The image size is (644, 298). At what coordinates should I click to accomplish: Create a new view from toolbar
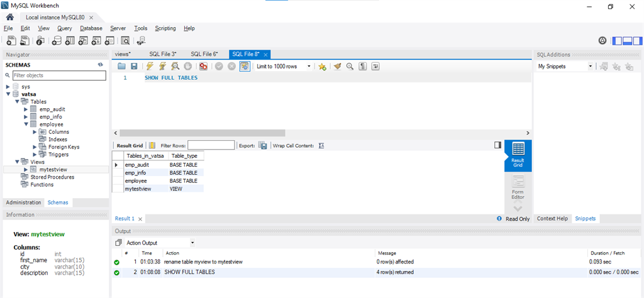[83, 40]
